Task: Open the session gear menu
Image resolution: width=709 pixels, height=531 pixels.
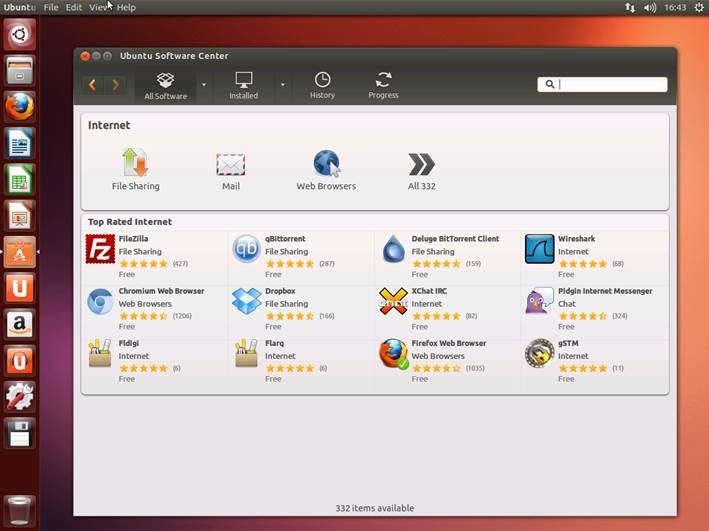Action: point(699,7)
